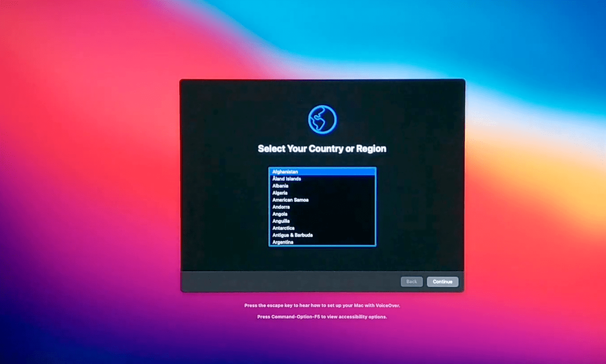
Task: Select Afghanistan in the country list
Action: click(286, 172)
